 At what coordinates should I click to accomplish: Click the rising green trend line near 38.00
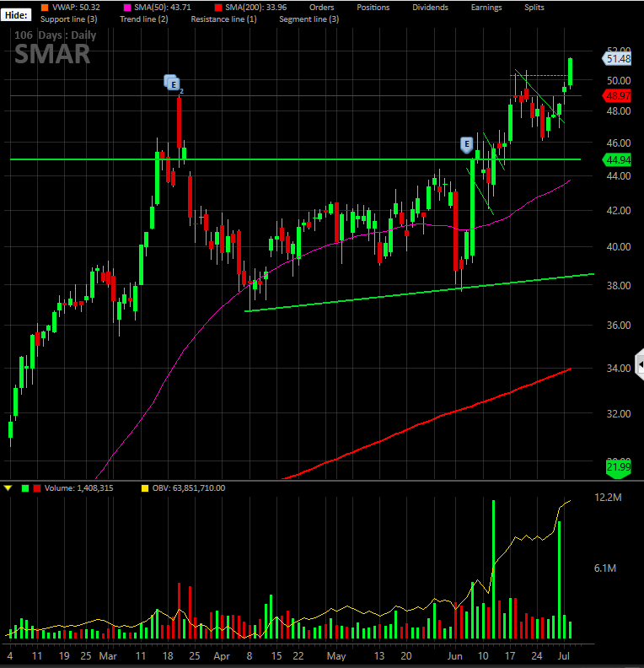[419, 293]
